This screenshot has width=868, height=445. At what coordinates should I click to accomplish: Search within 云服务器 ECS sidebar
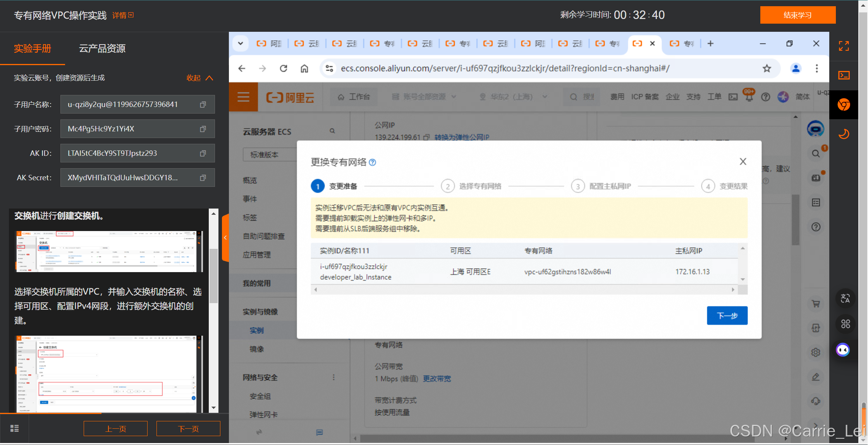(x=332, y=131)
